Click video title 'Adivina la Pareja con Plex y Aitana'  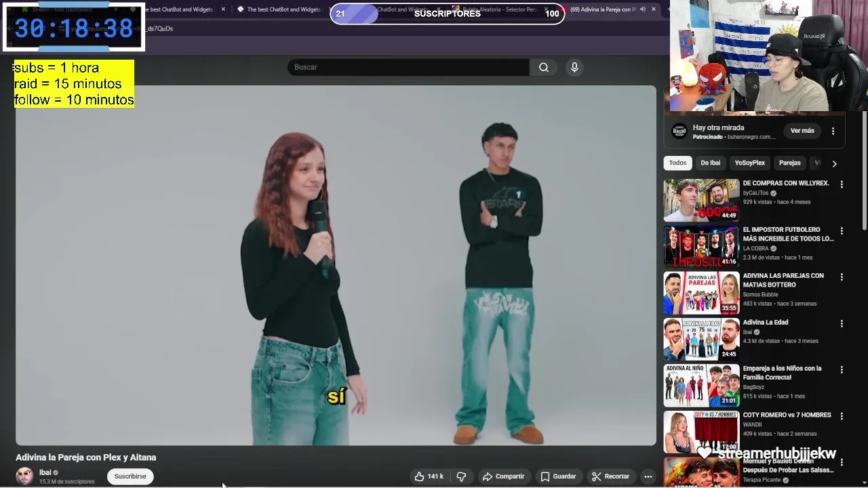click(86, 457)
